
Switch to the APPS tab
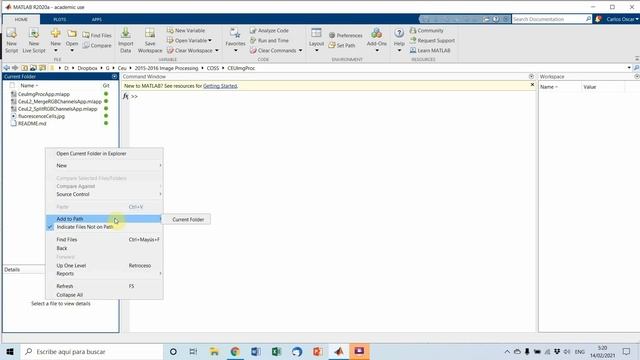(x=97, y=19)
